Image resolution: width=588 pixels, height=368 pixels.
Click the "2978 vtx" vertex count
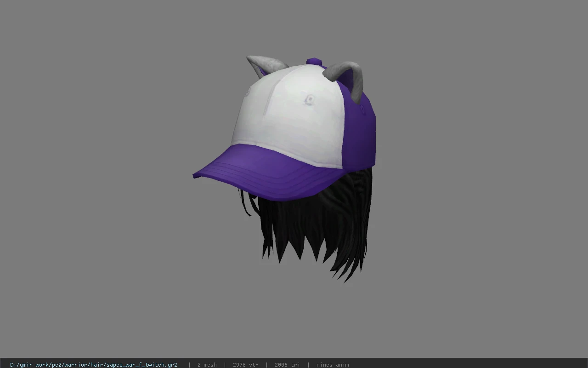click(x=246, y=365)
